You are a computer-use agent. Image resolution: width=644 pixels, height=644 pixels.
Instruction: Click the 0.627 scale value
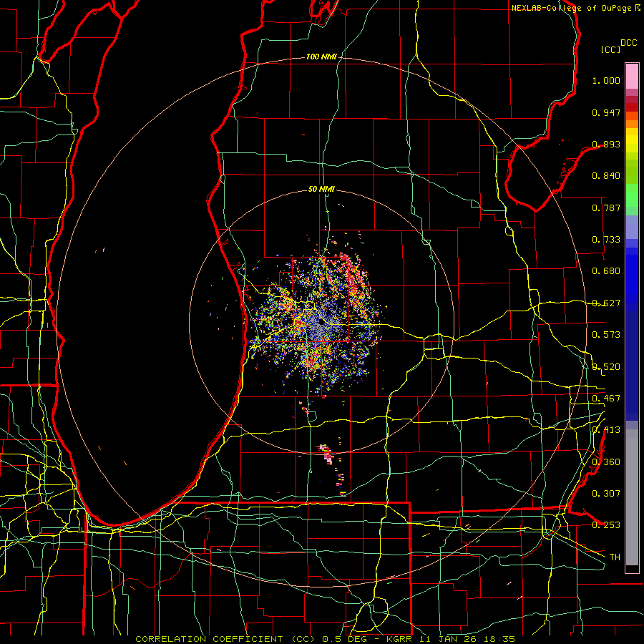(606, 303)
